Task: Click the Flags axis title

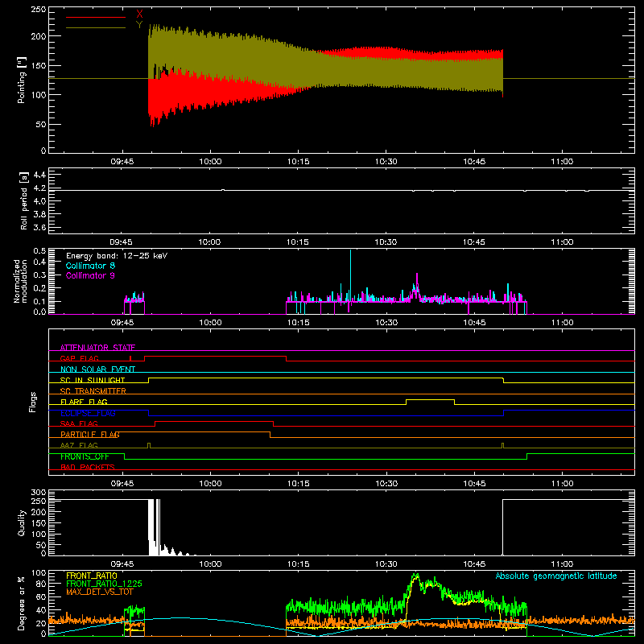Action: [x=33, y=402]
